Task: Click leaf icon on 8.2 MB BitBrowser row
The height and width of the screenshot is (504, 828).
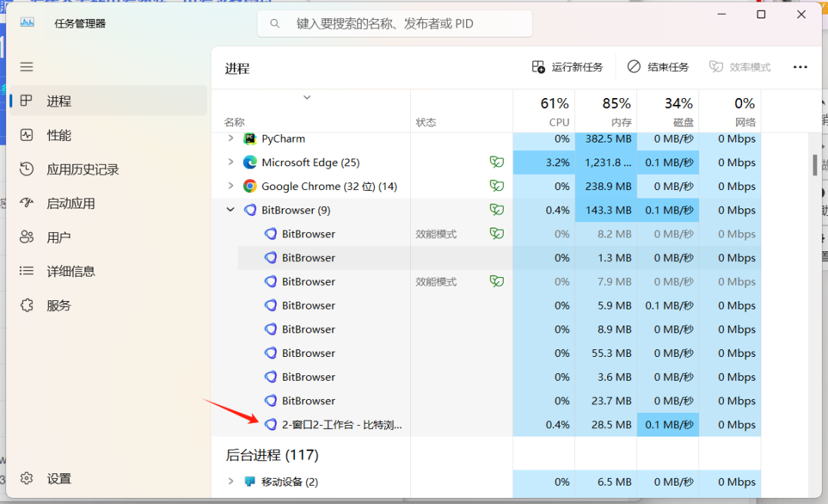Action: click(x=496, y=233)
